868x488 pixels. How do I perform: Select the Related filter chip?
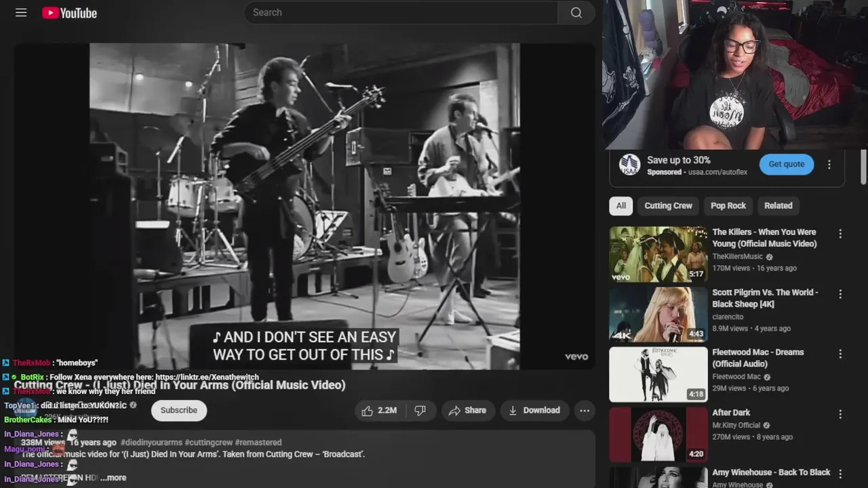(x=778, y=205)
